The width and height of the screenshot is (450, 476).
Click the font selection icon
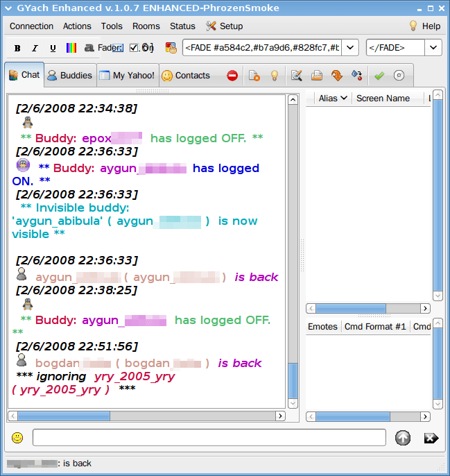pos(89,48)
